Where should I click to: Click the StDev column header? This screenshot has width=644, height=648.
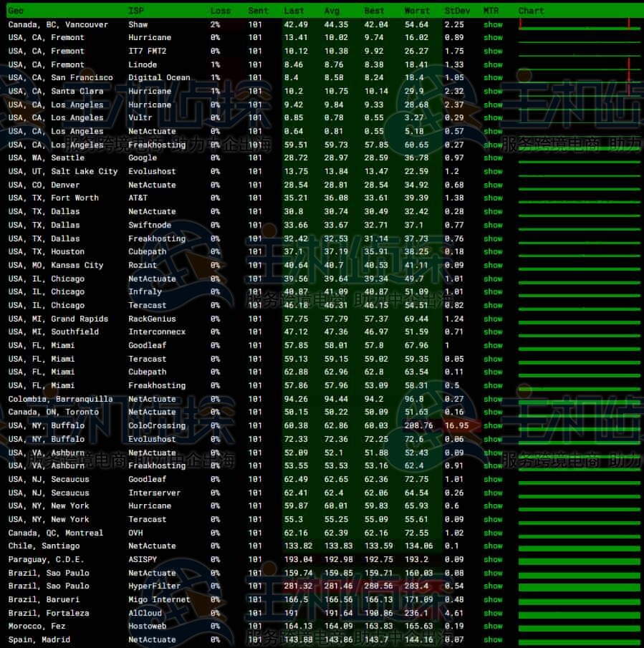tap(453, 11)
